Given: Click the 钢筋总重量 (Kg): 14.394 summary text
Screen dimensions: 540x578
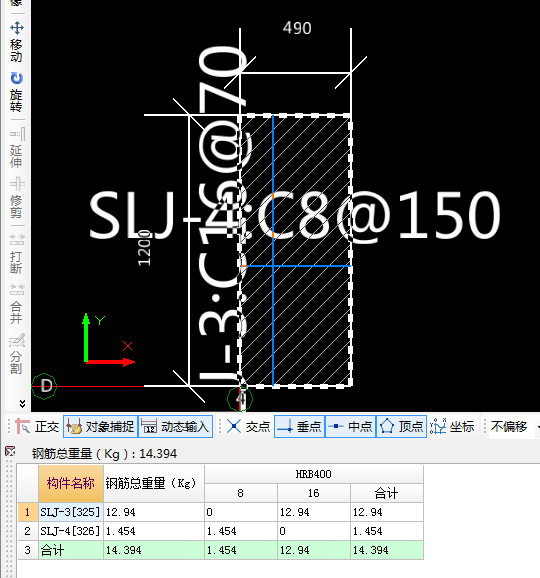Looking at the screenshot, I should pyautogui.click(x=104, y=453).
